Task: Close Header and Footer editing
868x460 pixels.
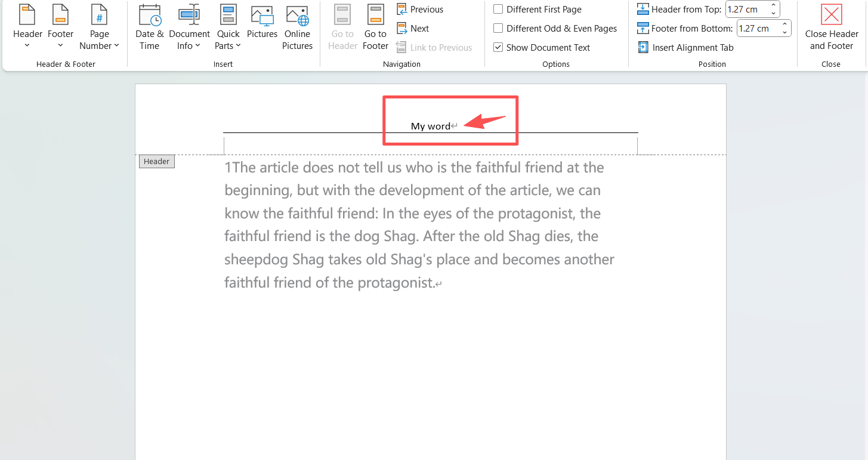Action: click(x=831, y=27)
